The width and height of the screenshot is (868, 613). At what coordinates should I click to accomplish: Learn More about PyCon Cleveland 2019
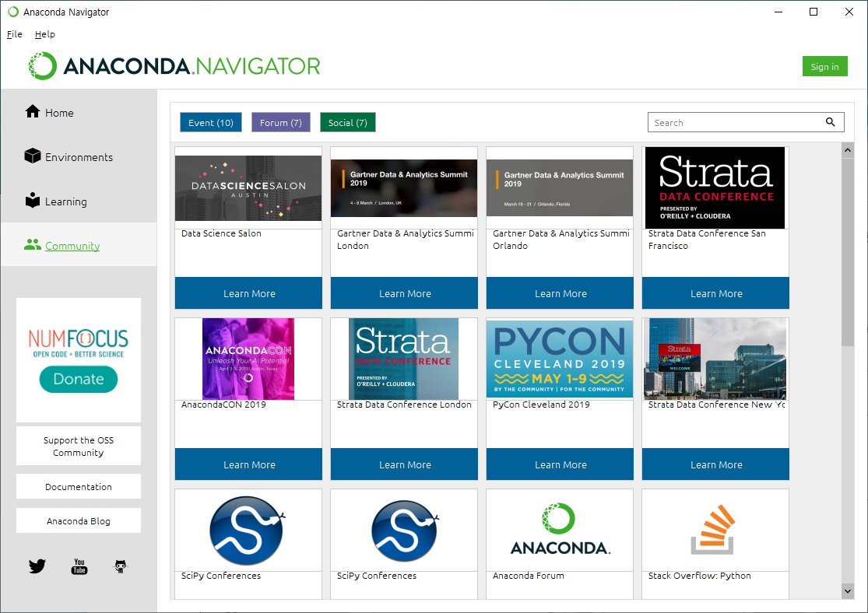tap(560, 464)
